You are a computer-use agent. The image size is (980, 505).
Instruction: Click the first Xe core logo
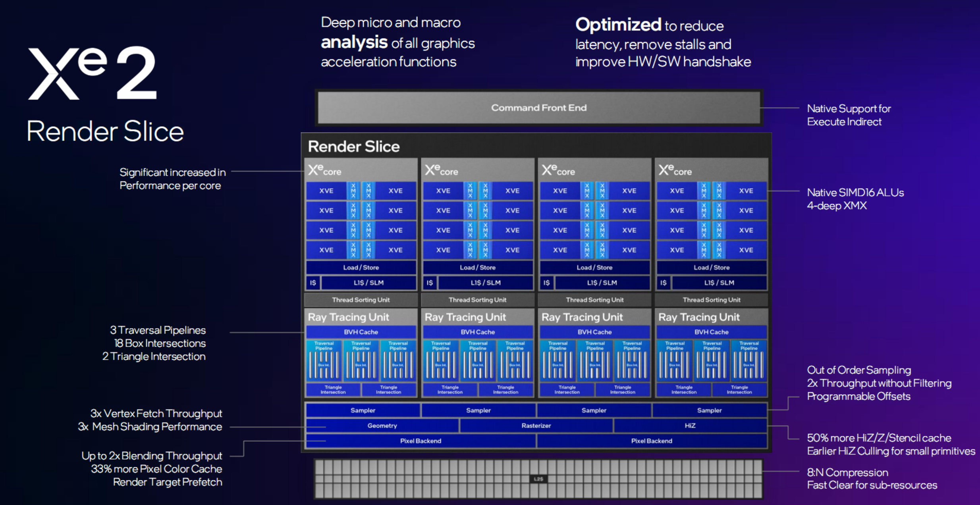pyautogui.click(x=325, y=170)
